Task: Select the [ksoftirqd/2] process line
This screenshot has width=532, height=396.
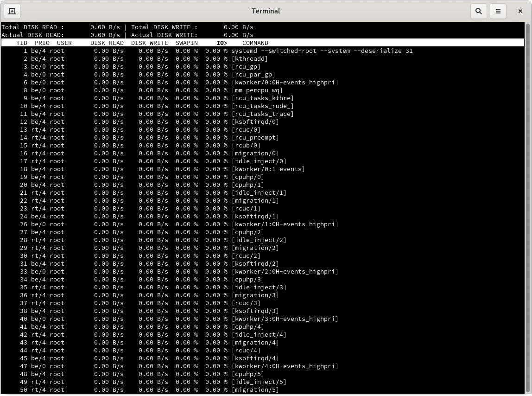Action: [255, 264]
